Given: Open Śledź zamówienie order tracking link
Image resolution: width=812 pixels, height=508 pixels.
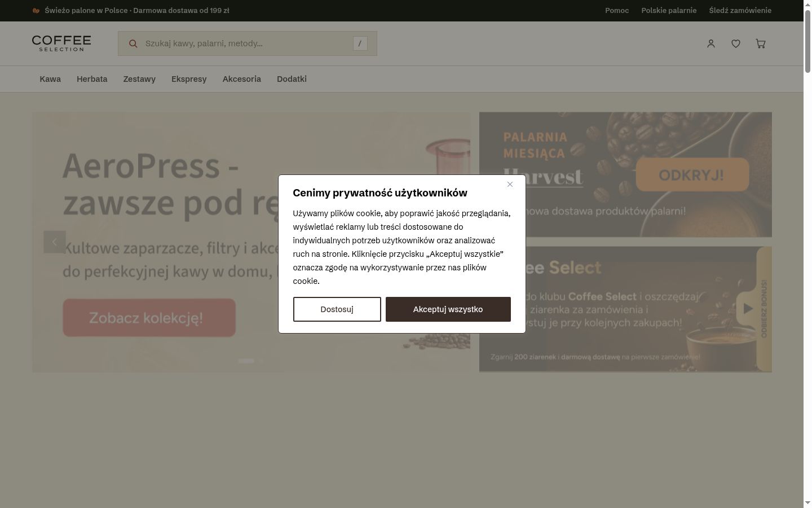Looking at the screenshot, I should pyautogui.click(x=740, y=10).
